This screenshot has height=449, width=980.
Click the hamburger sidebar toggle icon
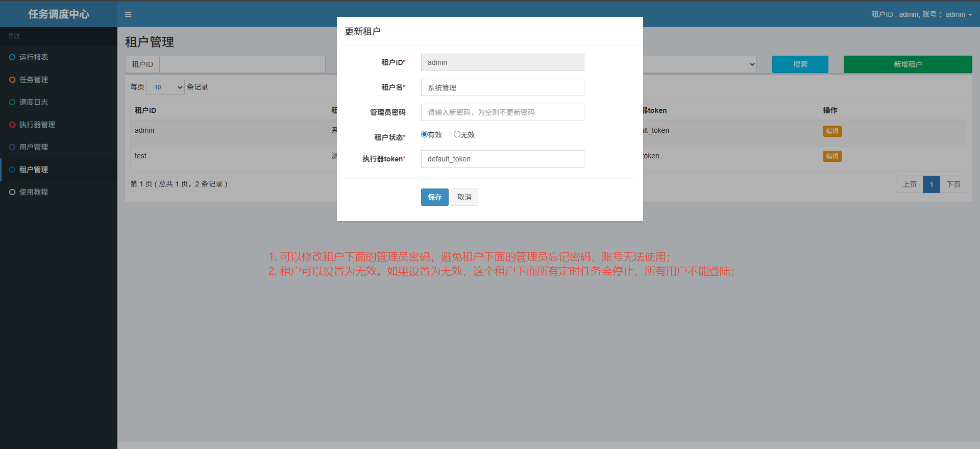point(128,14)
